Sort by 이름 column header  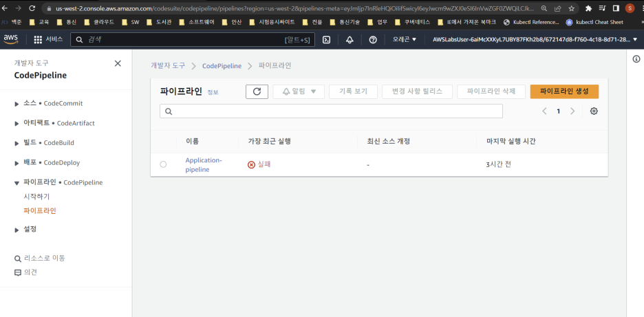pos(192,141)
